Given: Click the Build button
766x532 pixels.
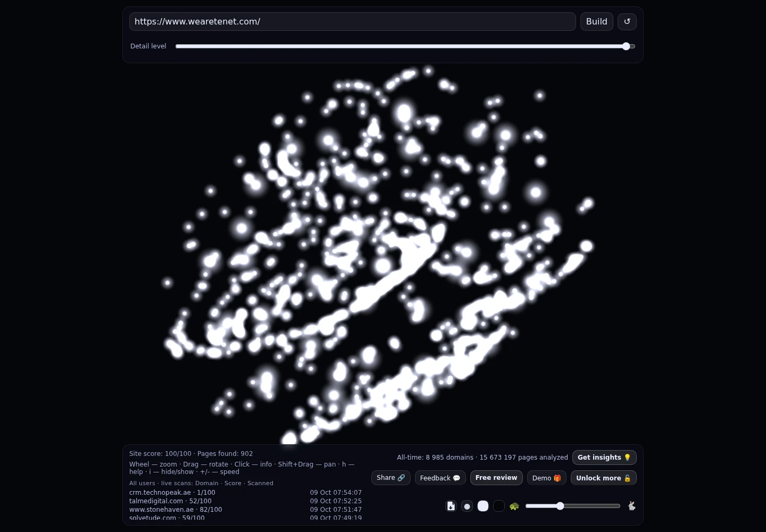Looking at the screenshot, I should coord(597,22).
